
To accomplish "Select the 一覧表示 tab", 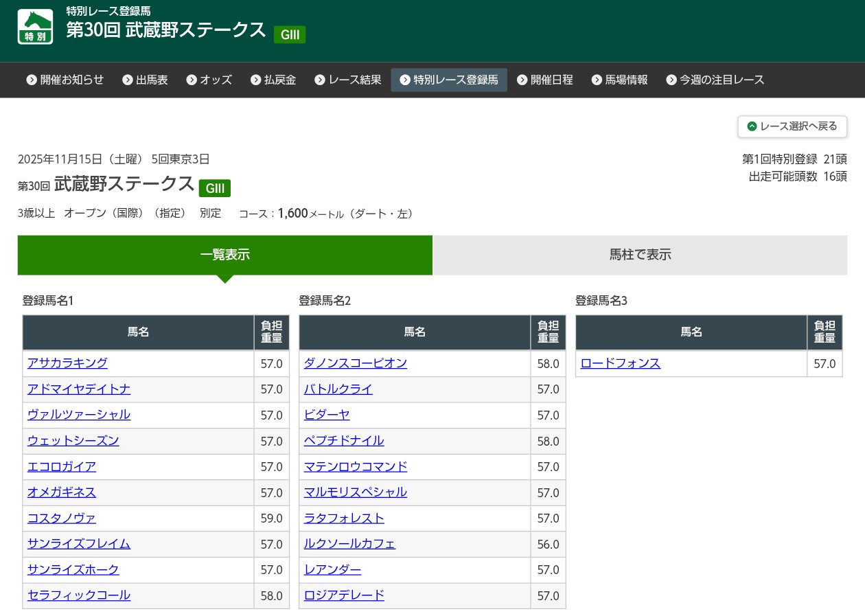I will point(224,255).
